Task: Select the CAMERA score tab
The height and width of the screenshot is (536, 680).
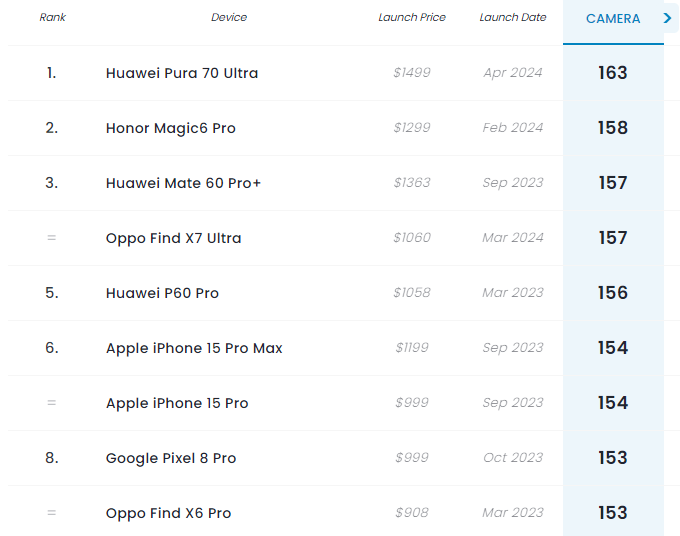Action: [x=613, y=19]
